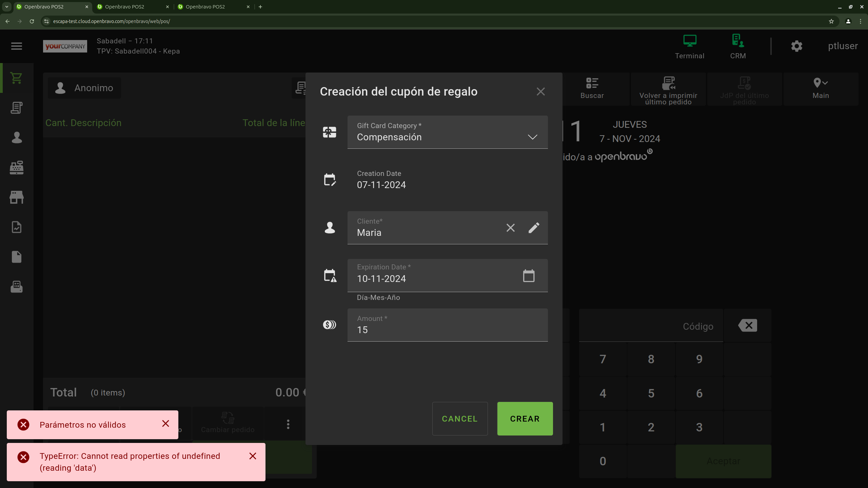The width and height of the screenshot is (868, 488).
Task: Open Main location dropdown
Action: point(821,89)
